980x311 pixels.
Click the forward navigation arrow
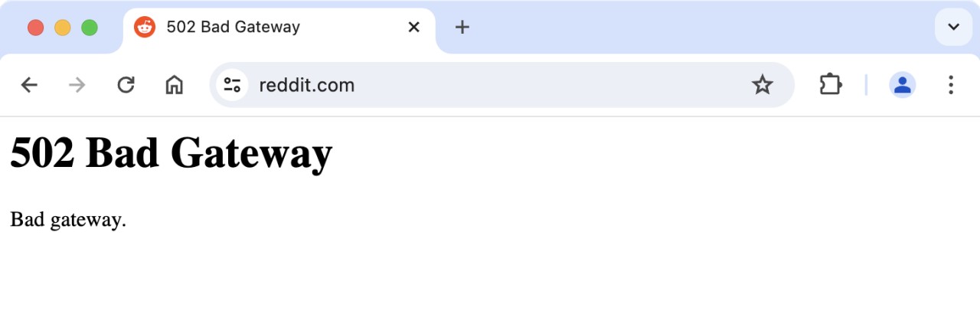point(77,85)
